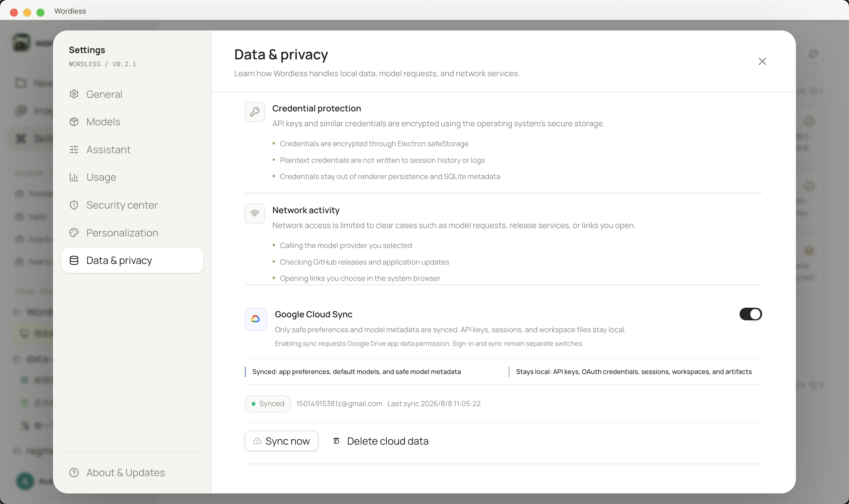
Task: Click the 'Synced: app preferences' note
Action: [356, 372]
